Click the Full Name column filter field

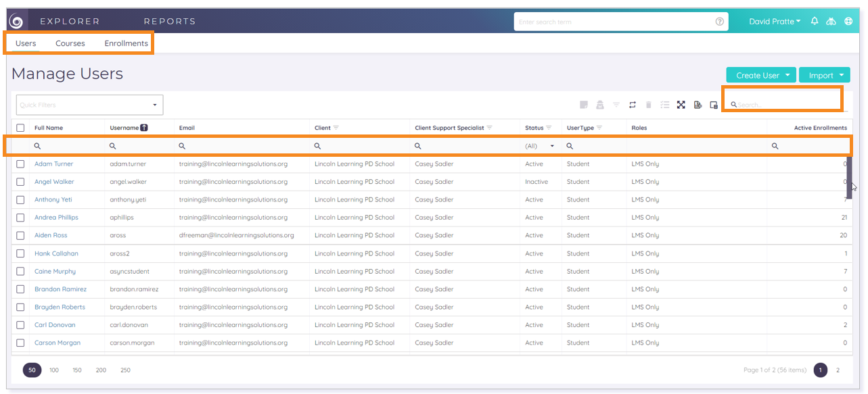coord(67,146)
